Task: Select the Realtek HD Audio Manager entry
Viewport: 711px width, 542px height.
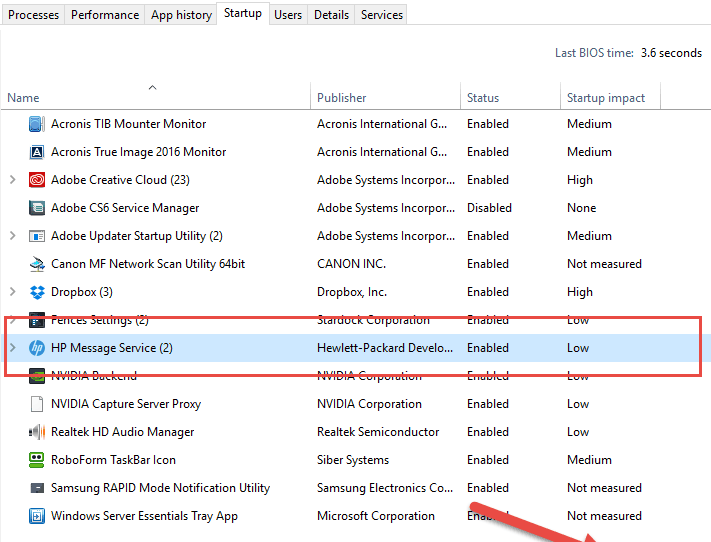Action: tap(356, 432)
